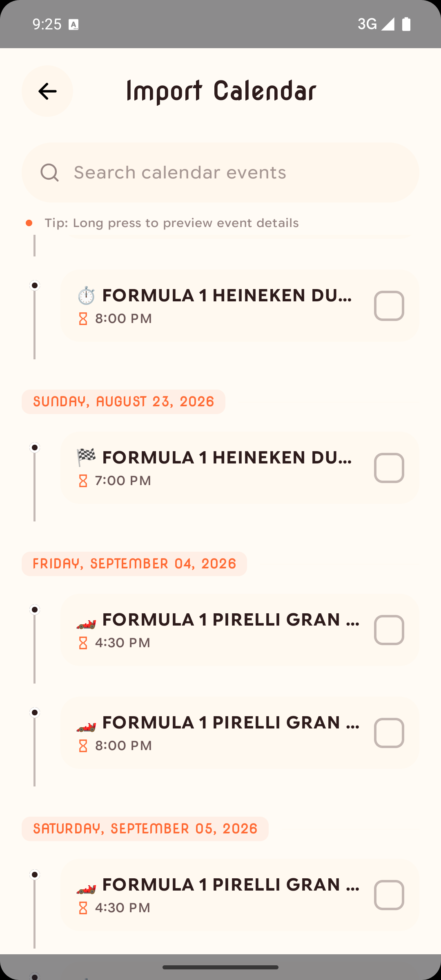
Task: Enable the Friday 8:00 PM Pirelli event checkbox
Action: point(389,733)
